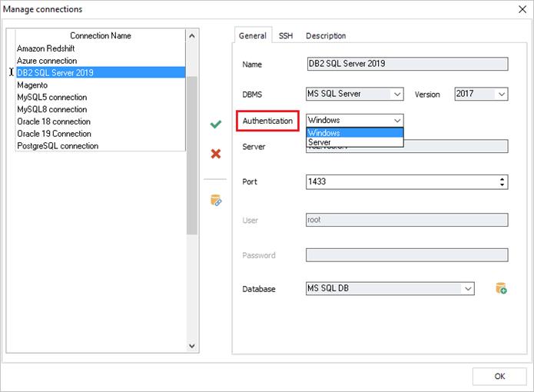Image resolution: width=534 pixels, height=392 pixels.
Task: Open the Description tab
Action: [x=326, y=35]
